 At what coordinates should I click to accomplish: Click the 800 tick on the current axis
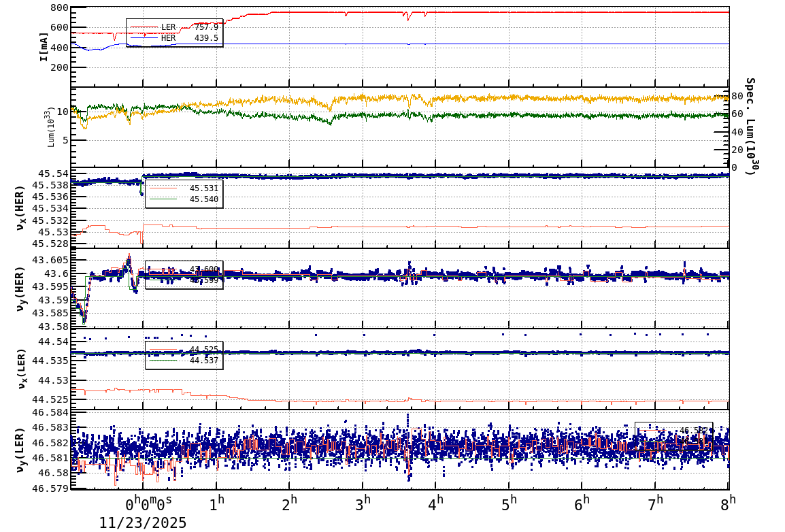pos(59,7)
